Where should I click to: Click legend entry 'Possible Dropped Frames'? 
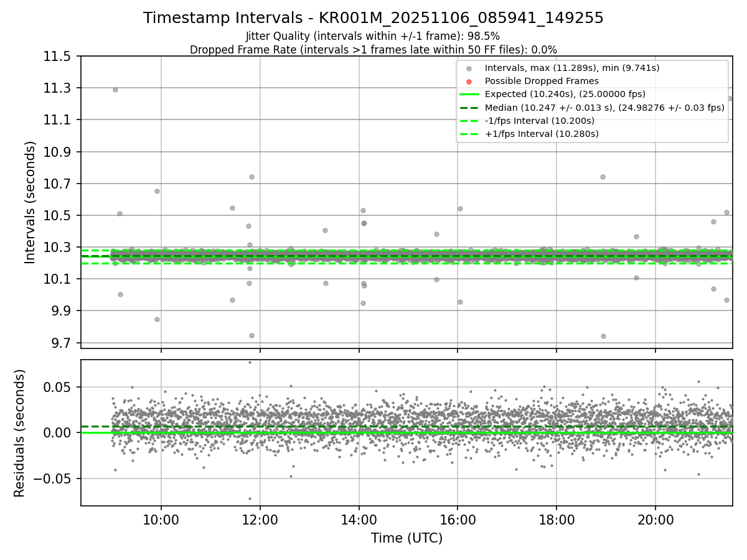542,81
